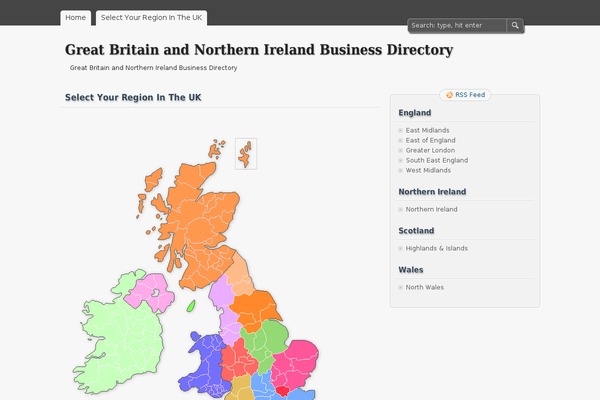Click the Select Your Region page heading
The width and height of the screenshot is (600, 400).
click(x=133, y=97)
